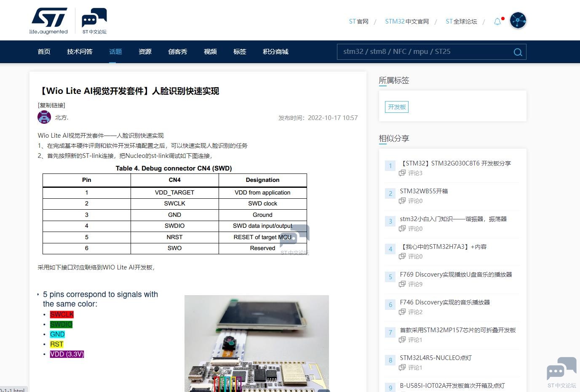Viewport: 580px width, 392px height.
Task: Click comment icon under 我心中的STM32H7A3
Action: click(402, 256)
